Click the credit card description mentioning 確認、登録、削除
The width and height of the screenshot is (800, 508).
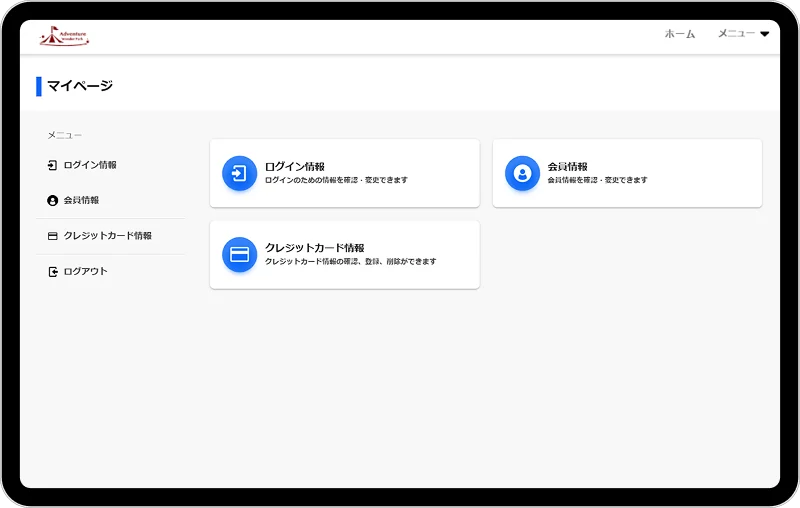pyautogui.click(x=350, y=262)
